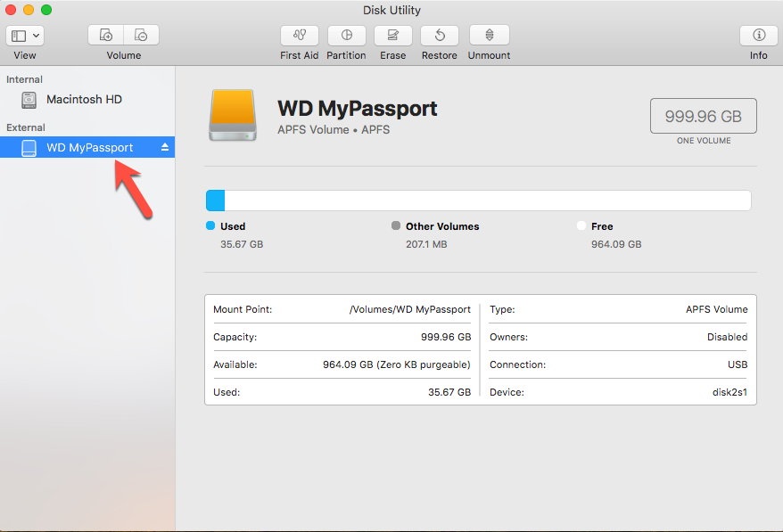Viewport: 783px width, 532px height.
Task: Click the Macintosh HD disk icon
Action: pos(29,100)
